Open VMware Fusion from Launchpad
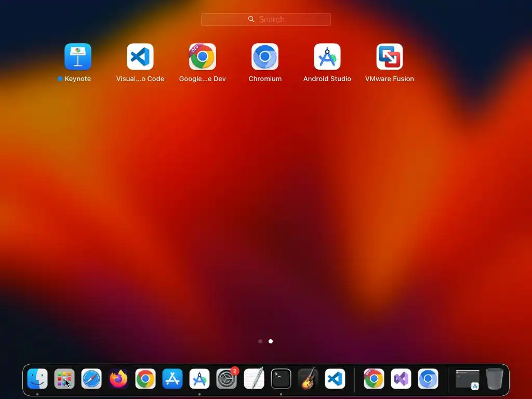Viewport: 532px width, 399px height. [390, 56]
